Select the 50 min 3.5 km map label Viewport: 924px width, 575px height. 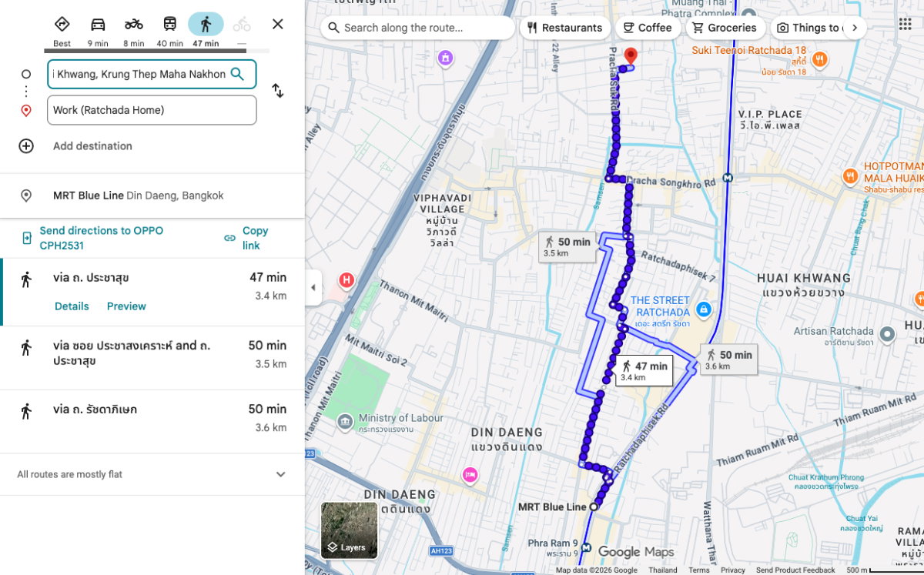567,247
